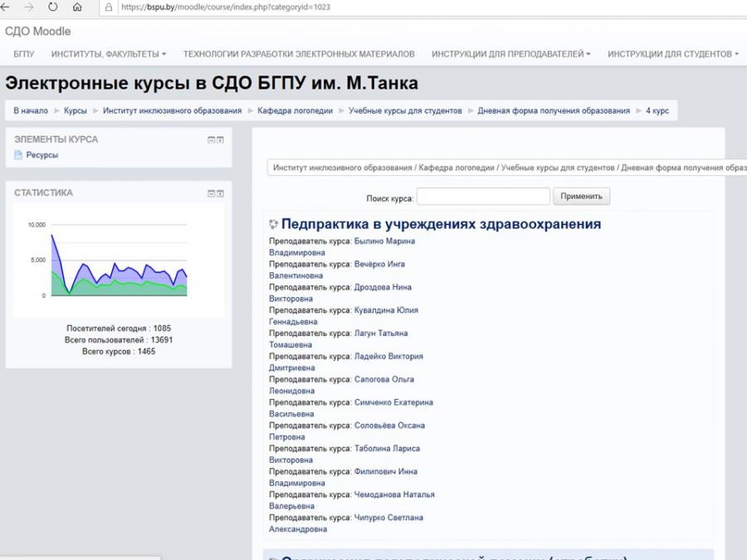Open ИНСТРУКЦИИ ДЛЯ СТУДЕНТОВ dropdown
Viewport: 747px width, 560px height.
tap(672, 54)
